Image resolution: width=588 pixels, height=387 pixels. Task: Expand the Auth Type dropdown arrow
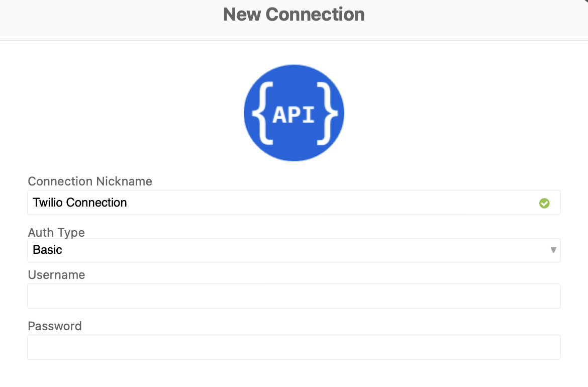point(553,250)
